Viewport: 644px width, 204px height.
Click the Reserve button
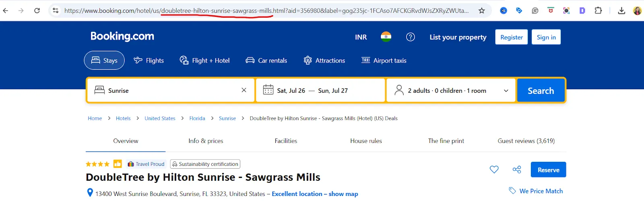click(x=548, y=169)
